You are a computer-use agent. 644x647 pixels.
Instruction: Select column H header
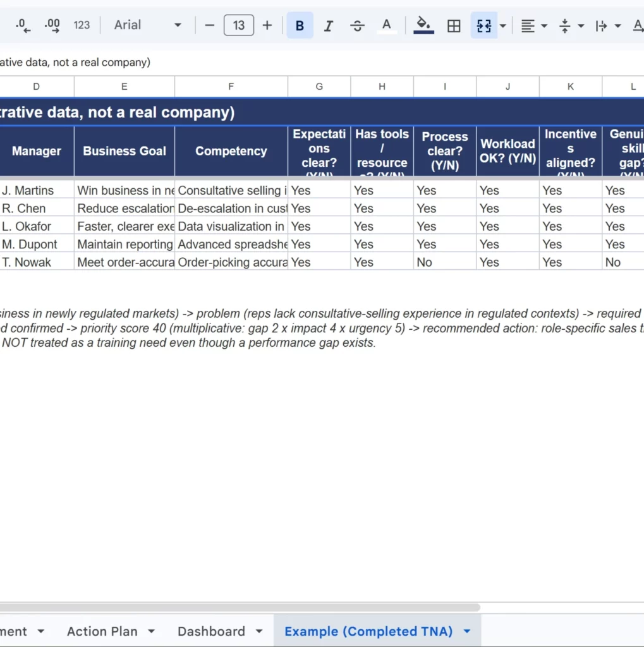[382, 87]
